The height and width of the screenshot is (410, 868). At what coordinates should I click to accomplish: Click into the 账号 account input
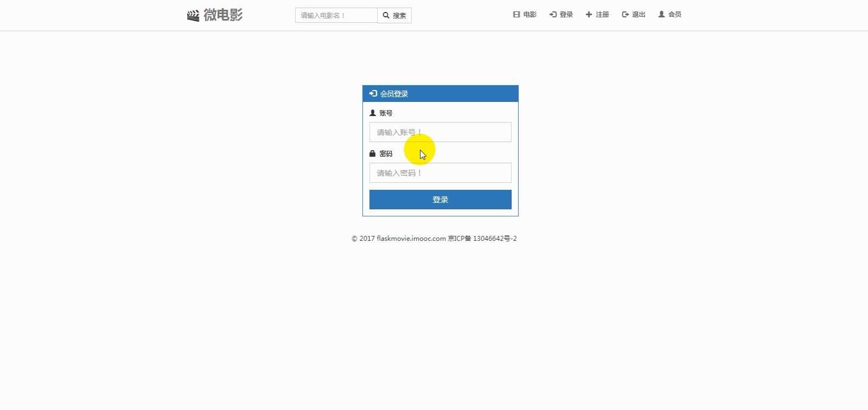click(x=441, y=132)
